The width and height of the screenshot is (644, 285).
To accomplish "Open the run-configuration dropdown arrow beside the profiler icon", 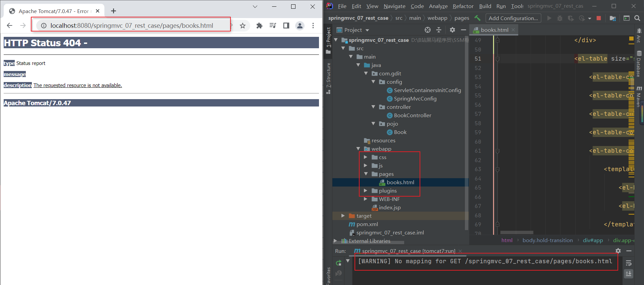I will click(x=590, y=18).
